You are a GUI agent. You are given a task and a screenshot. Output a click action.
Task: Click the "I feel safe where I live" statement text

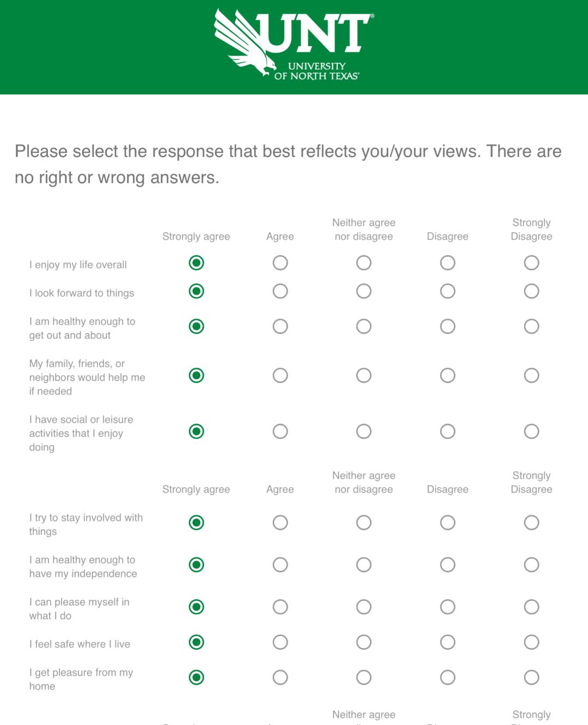point(80,644)
